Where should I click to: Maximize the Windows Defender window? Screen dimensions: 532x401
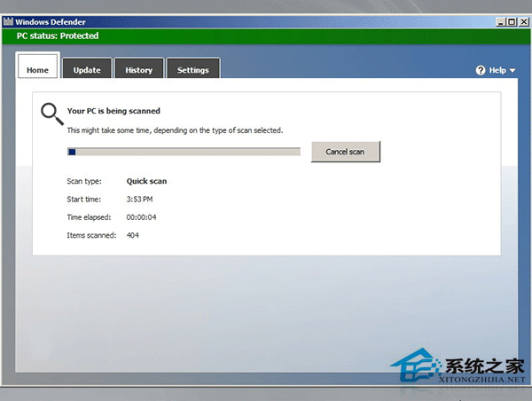click(x=512, y=22)
